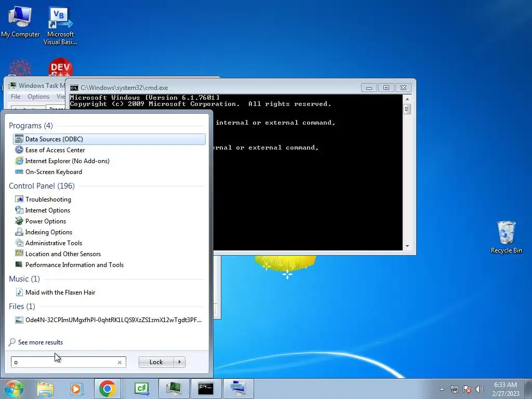Open Options menu in Windows Task Manager

38,97
